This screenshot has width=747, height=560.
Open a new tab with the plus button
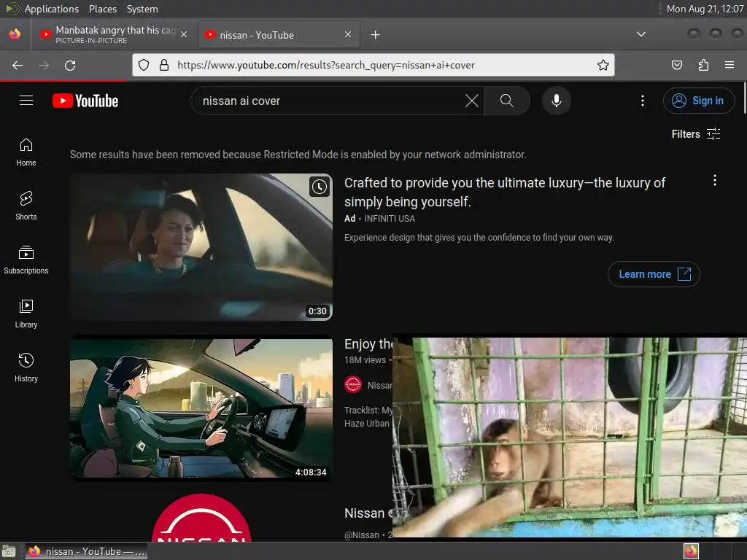(x=376, y=35)
